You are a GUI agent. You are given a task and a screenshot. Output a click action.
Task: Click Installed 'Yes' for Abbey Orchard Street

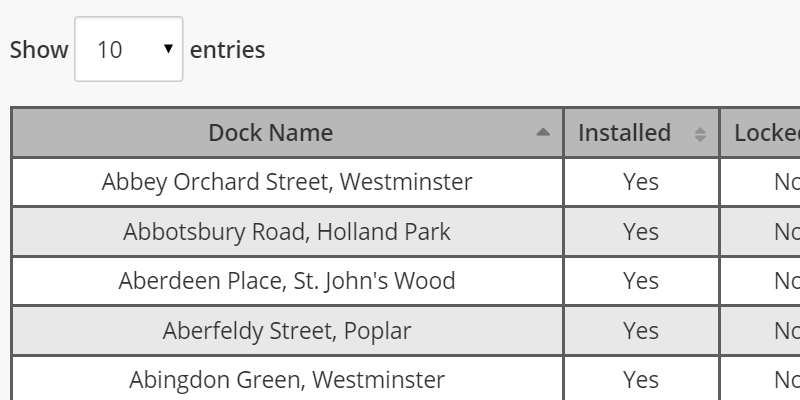(x=641, y=182)
